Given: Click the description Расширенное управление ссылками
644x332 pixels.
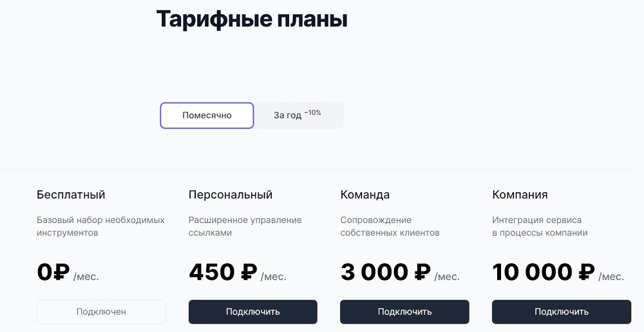Looking at the screenshot, I should (x=245, y=226).
